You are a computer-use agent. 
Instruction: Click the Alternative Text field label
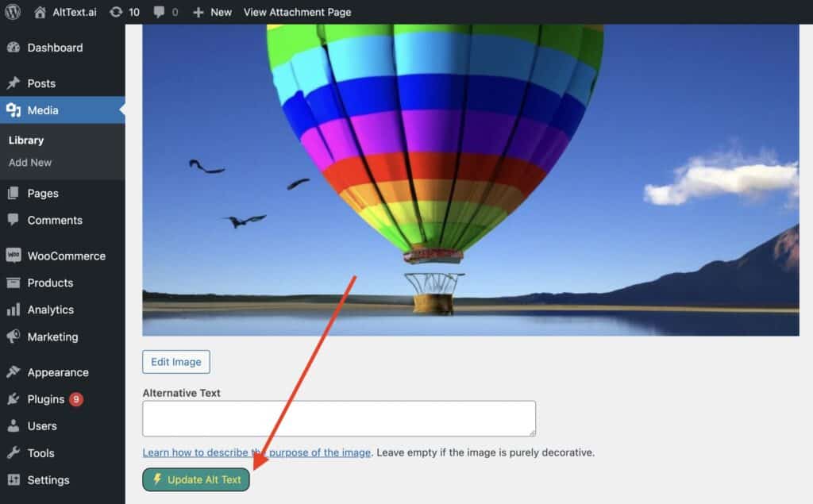pyautogui.click(x=182, y=393)
